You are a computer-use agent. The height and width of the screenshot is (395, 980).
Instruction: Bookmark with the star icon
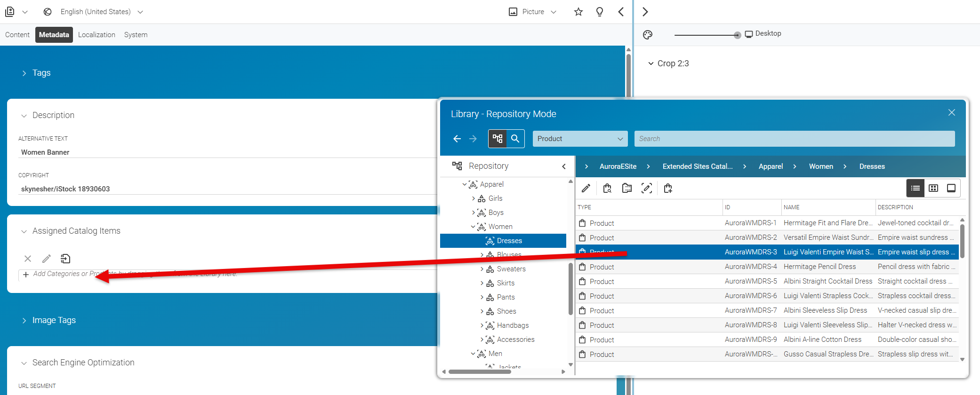[x=578, y=12]
